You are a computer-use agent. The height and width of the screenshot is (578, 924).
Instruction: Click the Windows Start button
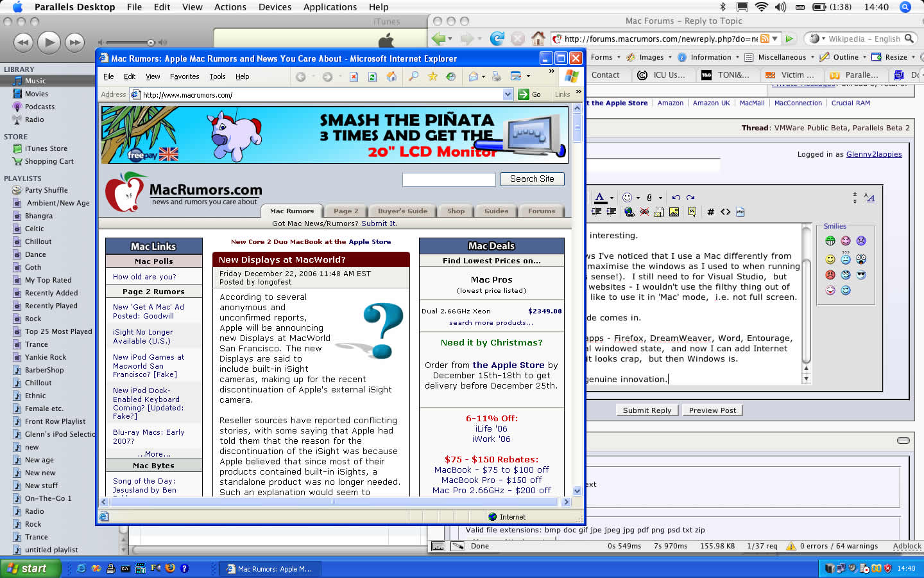[30, 568]
